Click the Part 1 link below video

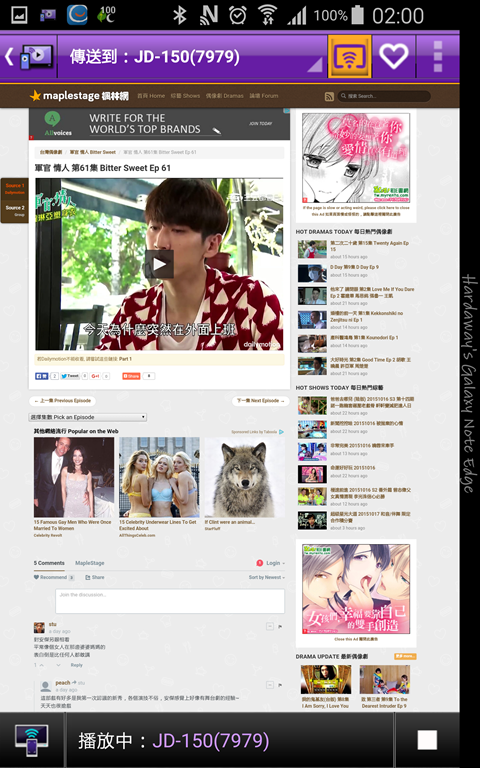125,359
